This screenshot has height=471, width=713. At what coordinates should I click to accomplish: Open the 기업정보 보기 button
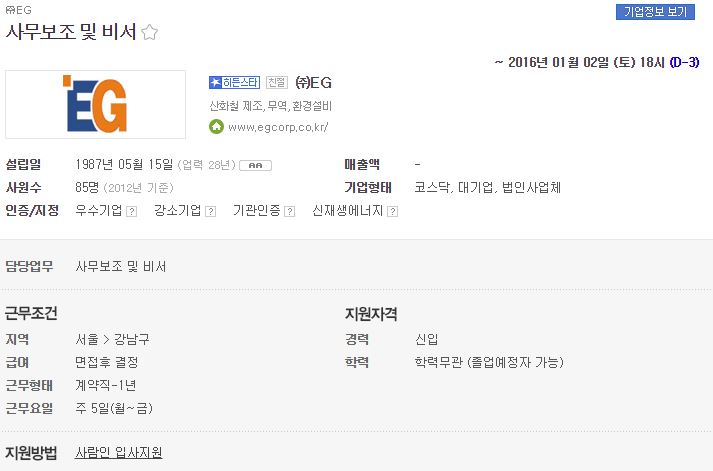[x=655, y=12]
